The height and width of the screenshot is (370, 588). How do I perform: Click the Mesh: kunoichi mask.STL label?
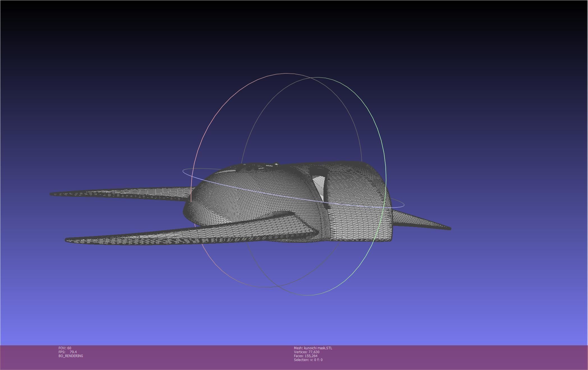(313, 348)
